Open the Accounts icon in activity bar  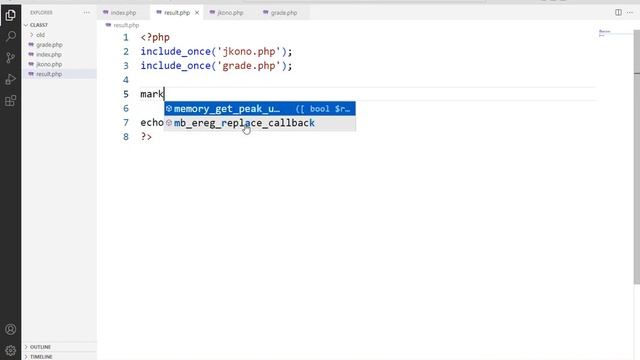pos(11,329)
